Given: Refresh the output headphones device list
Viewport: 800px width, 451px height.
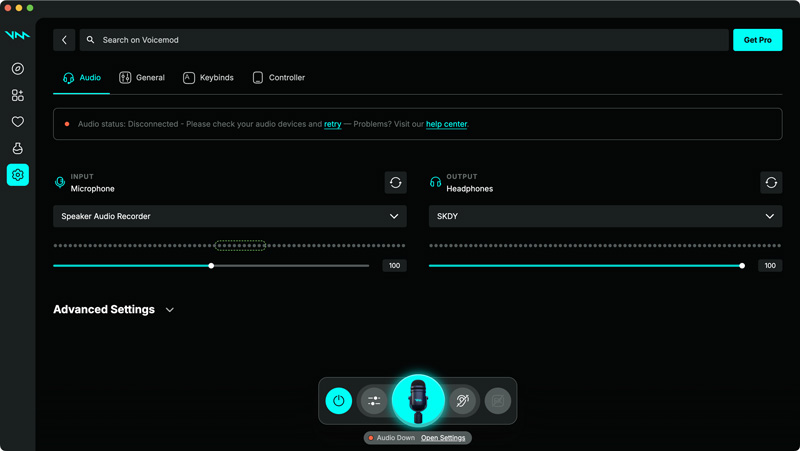Looking at the screenshot, I should click(771, 183).
